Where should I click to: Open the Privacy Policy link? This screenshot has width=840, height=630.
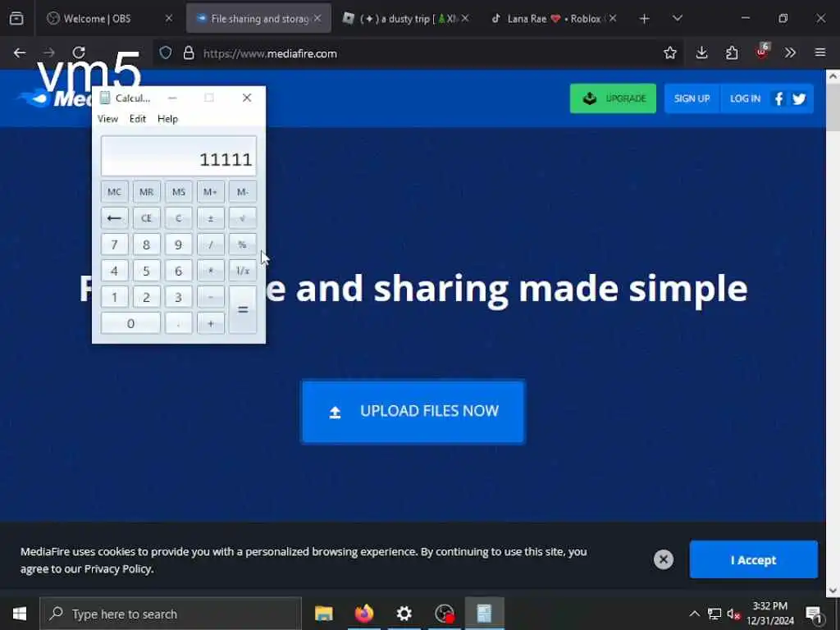[117, 569]
